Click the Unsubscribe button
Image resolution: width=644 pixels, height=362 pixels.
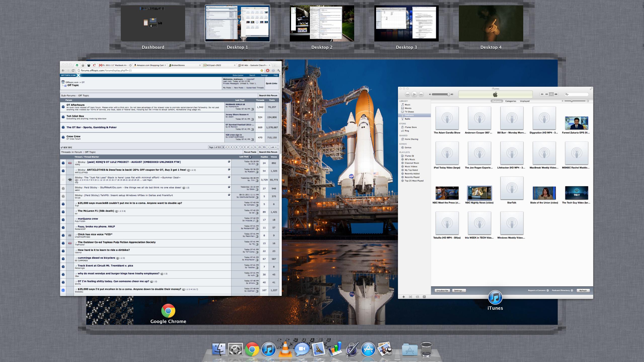(442, 291)
